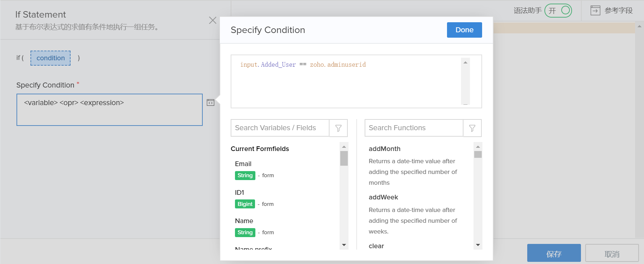Choose the addWeek function
Viewport: 644px width, 264px height.
pos(383,197)
